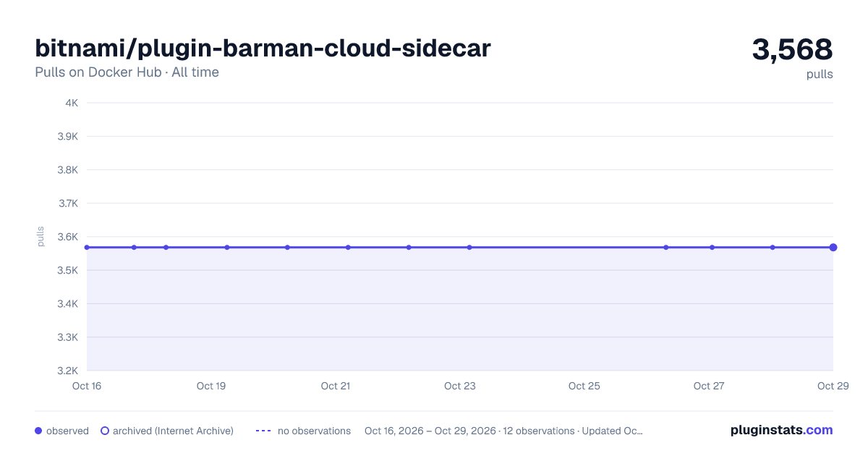Click the last data point before the gap
The image size is (868, 456).
(x=469, y=248)
